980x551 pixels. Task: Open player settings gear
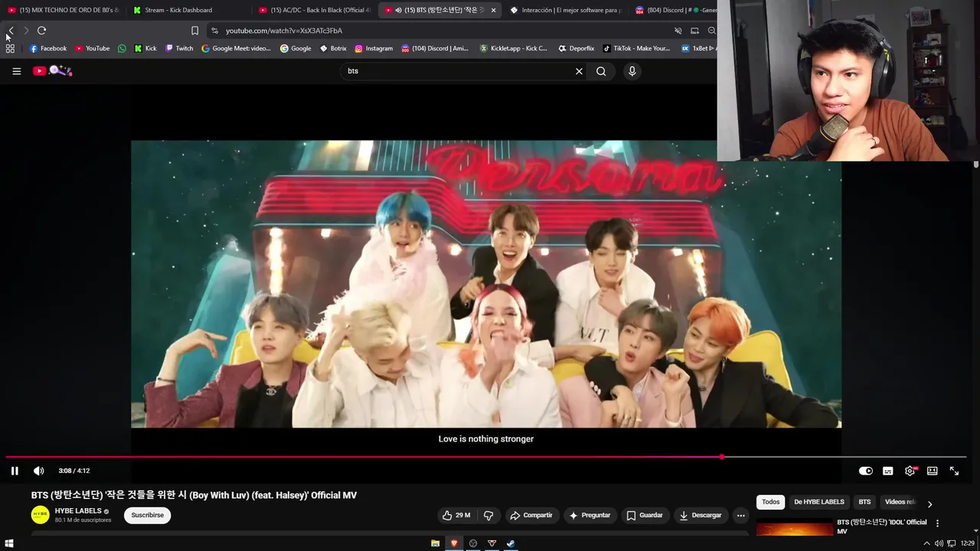click(910, 471)
